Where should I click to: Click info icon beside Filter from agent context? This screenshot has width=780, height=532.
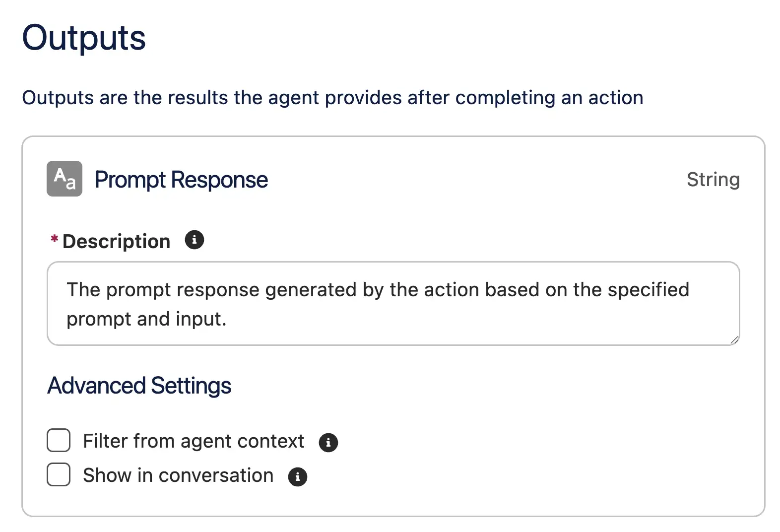328,442
